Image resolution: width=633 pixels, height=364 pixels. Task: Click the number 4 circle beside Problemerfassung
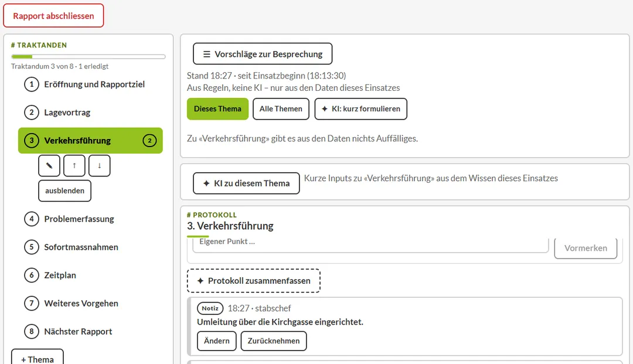[x=32, y=219]
